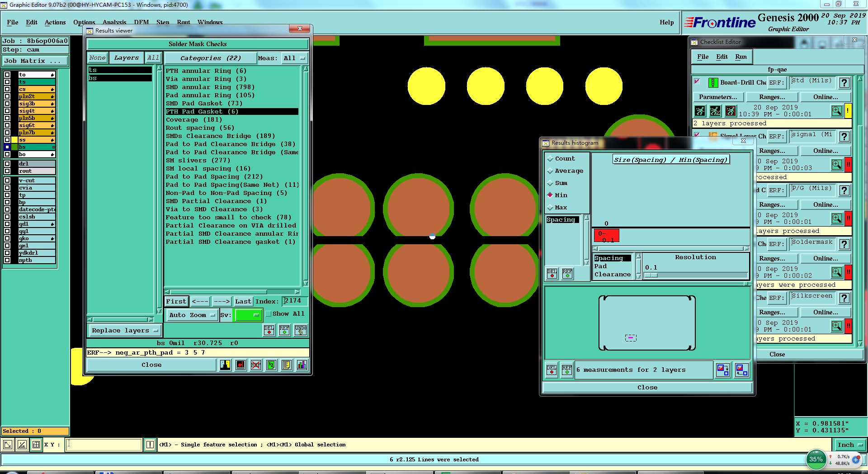Click the yellow notes report icon
868x474 pixels.
(287, 365)
